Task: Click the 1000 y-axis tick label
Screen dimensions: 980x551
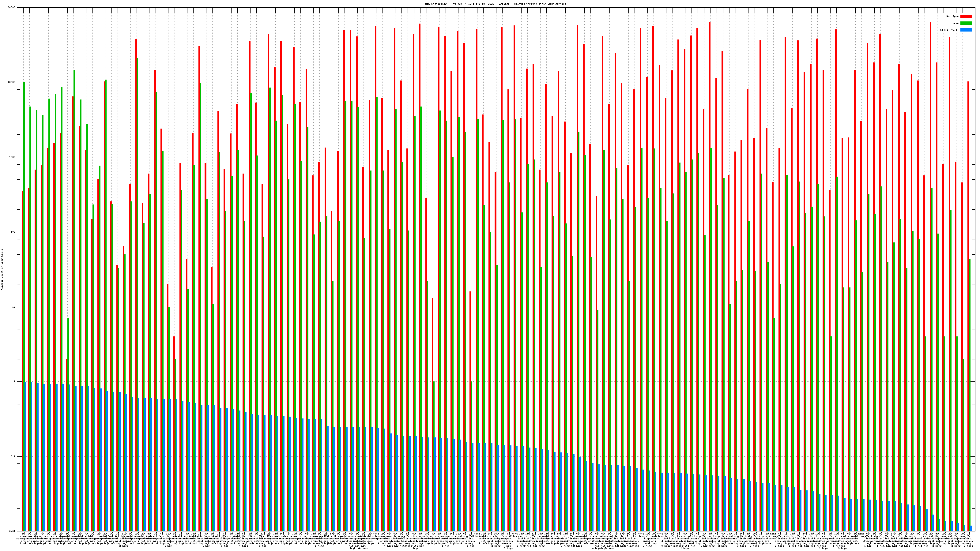Action: (13, 157)
